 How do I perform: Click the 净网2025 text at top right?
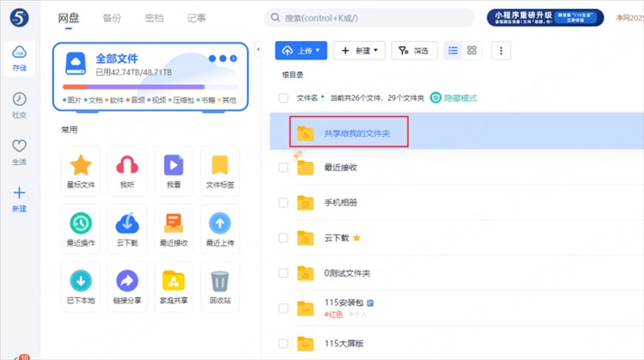click(629, 18)
